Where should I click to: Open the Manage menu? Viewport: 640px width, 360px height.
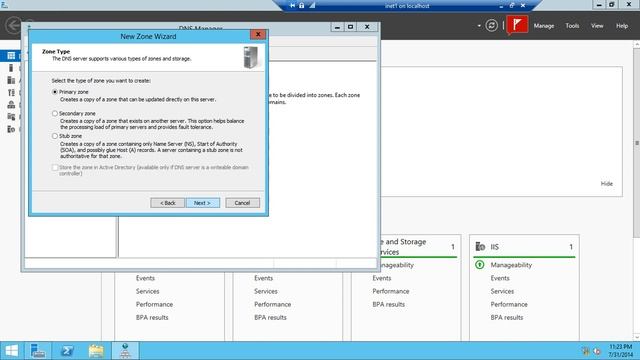point(544,26)
